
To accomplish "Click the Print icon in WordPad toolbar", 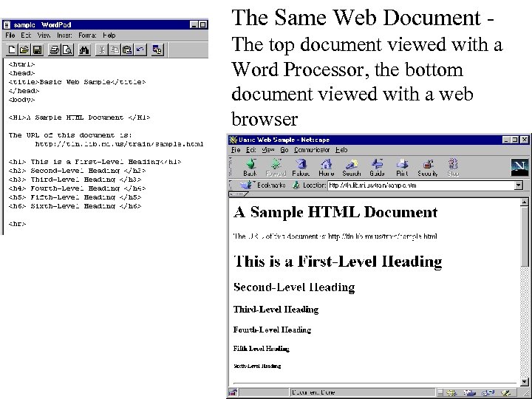I will point(54,50).
